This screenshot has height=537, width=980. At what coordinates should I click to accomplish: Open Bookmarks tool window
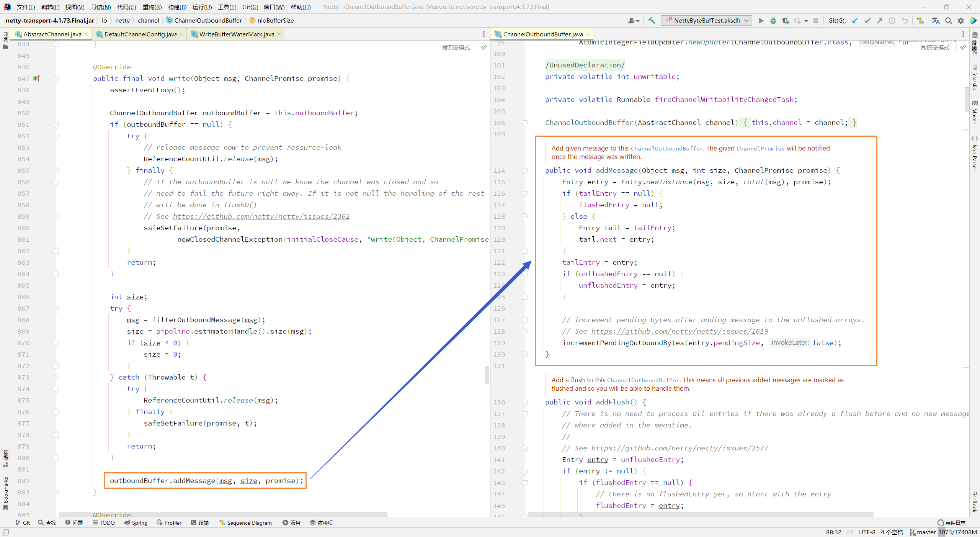click(5, 493)
